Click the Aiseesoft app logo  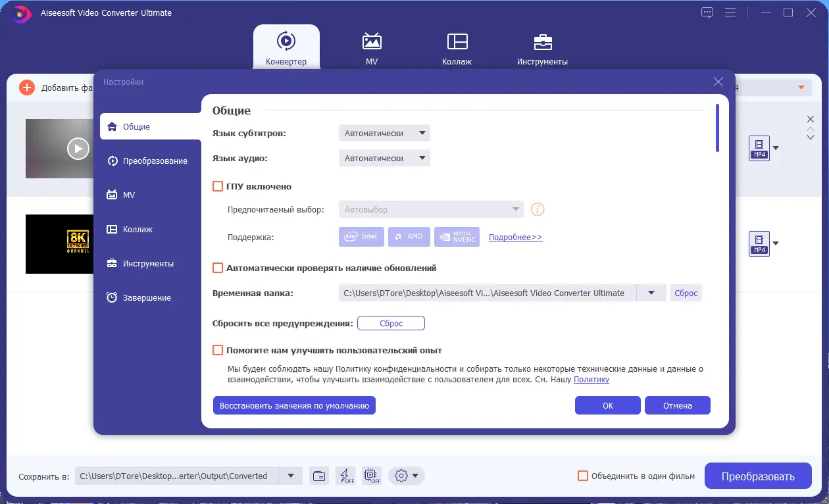[x=22, y=13]
